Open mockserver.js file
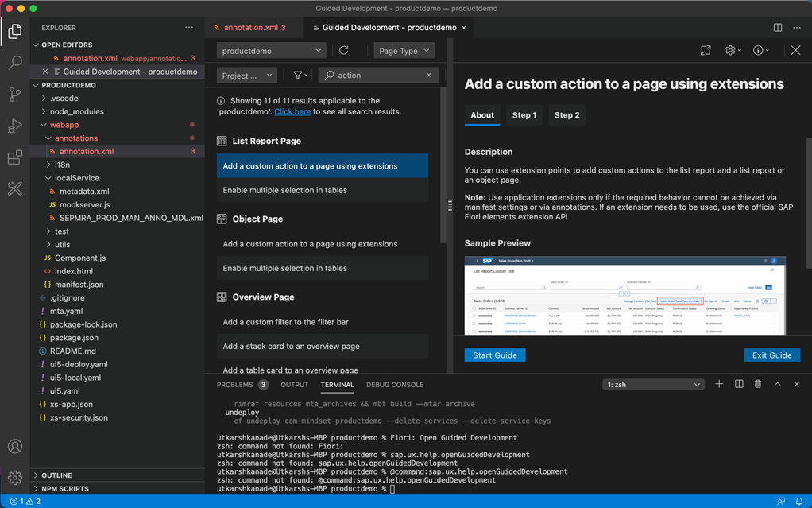Image resolution: width=812 pixels, height=508 pixels. [85, 205]
